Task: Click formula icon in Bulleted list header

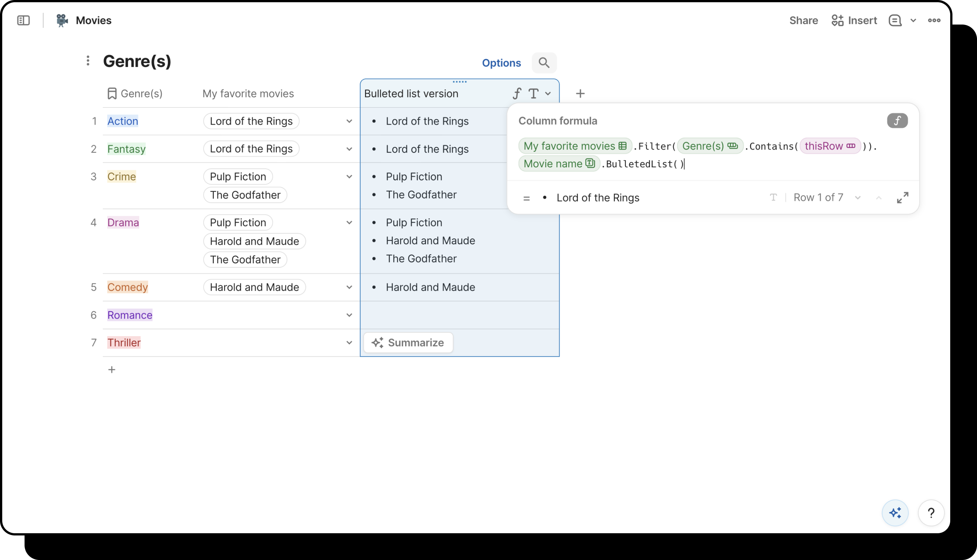Action: click(x=517, y=93)
